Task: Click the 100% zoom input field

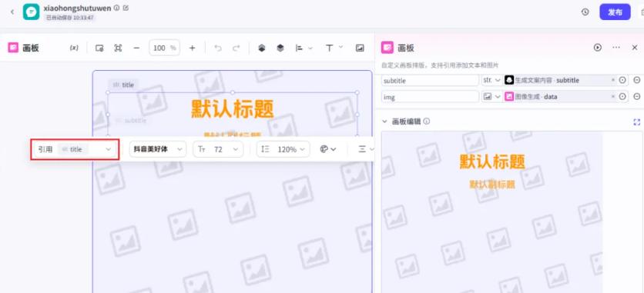Action: tap(164, 48)
